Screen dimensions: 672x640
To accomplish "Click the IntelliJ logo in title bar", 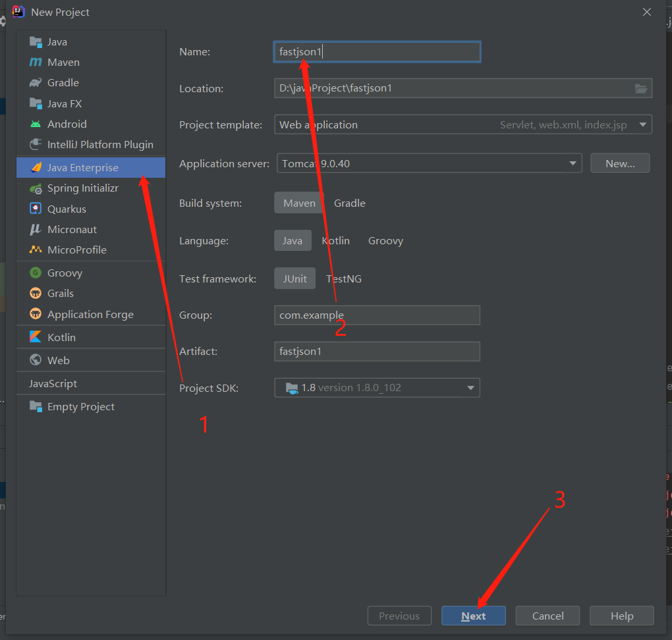I will click(18, 12).
